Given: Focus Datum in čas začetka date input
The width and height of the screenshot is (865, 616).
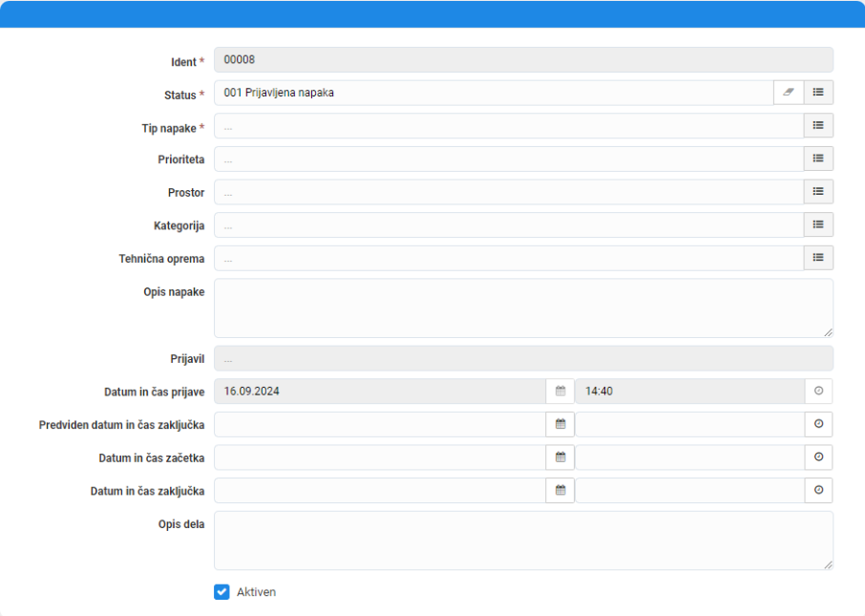Looking at the screenshot, I should click(x=380, y=457).
